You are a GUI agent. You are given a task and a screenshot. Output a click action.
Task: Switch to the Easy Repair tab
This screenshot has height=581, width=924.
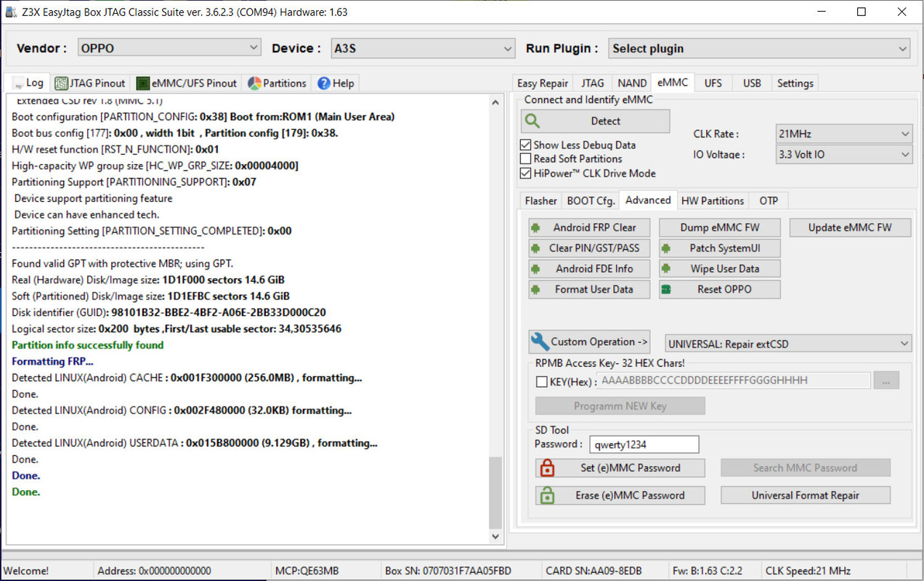tap(543, 84)
